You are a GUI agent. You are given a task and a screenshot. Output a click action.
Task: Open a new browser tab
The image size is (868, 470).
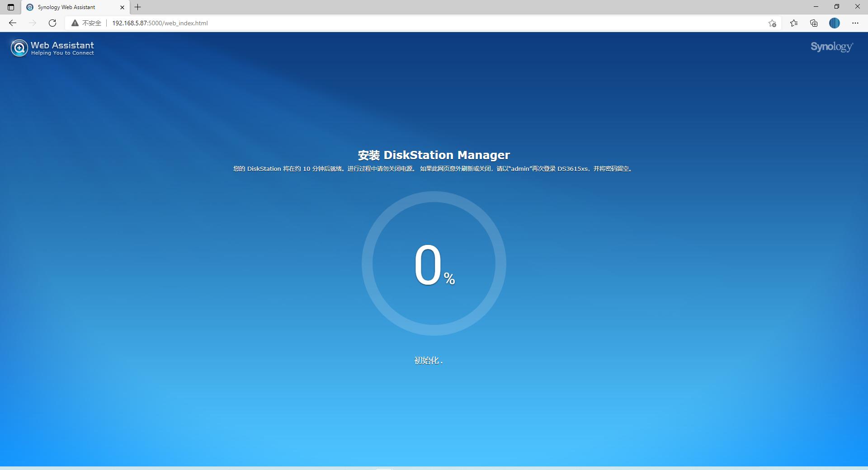(138, 7)
